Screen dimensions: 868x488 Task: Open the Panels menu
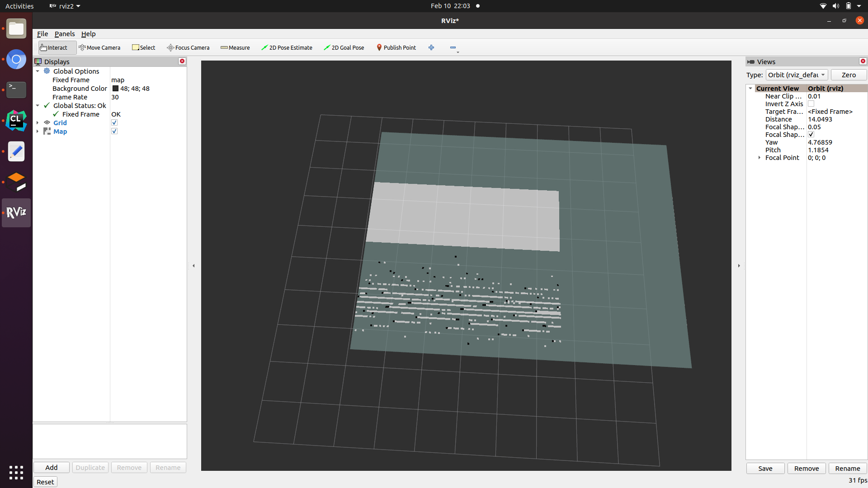point(65,33)
